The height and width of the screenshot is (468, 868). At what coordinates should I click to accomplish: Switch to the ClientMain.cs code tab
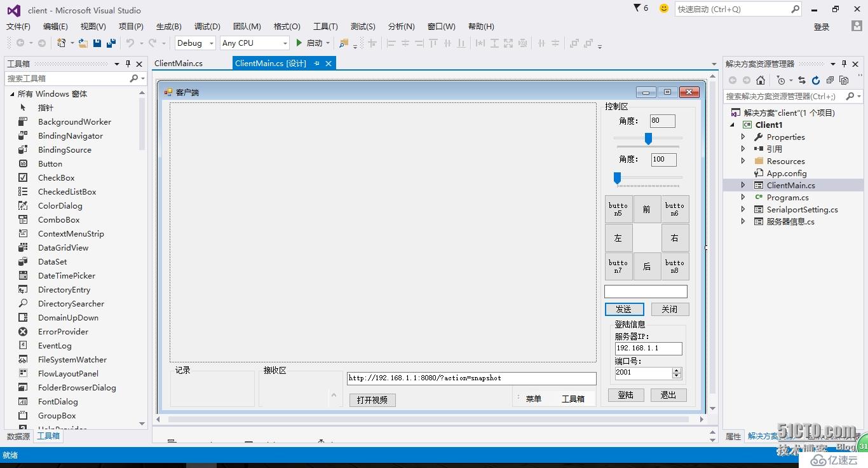[x=179, y=63]
